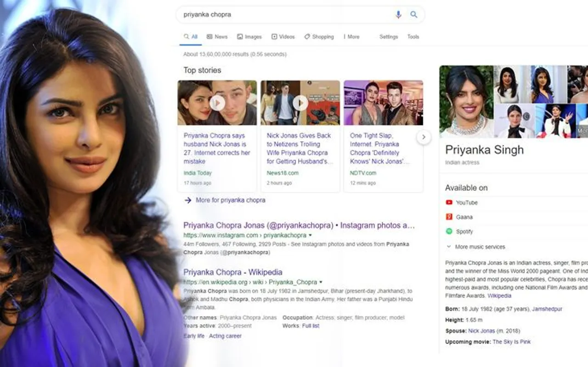The width and height of the screenshot is (588, 367).
Task: Open search Settings
Action: [389, 37]
